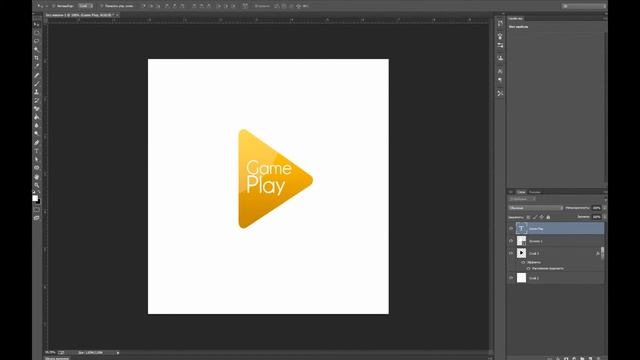The height and width of the screenshot is (360, 640).
Task: Toggle lock layer position
Action: pyautogui.click(x=542, y=217)
